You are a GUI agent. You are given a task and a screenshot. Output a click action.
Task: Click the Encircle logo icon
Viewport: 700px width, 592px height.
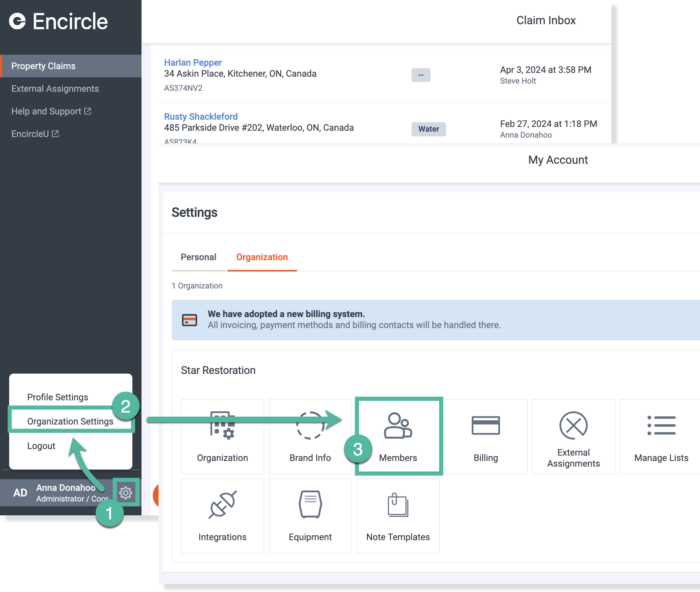18,21
